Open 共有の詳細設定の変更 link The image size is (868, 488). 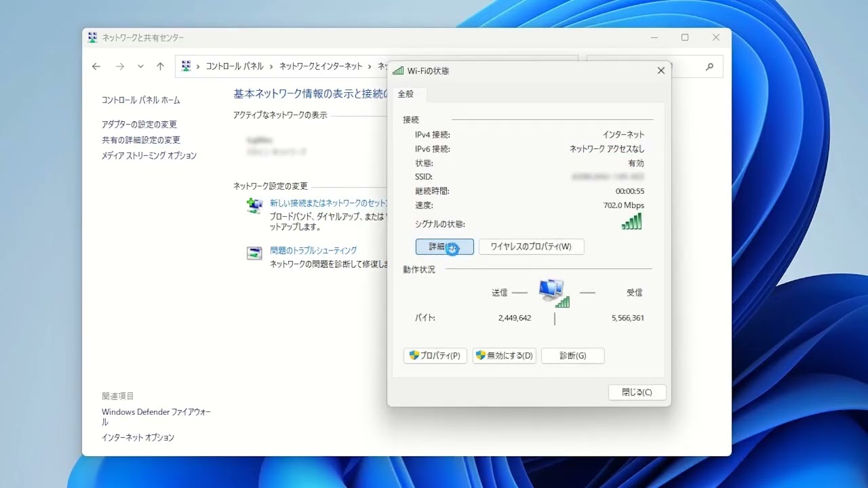[x=141, y=140]
